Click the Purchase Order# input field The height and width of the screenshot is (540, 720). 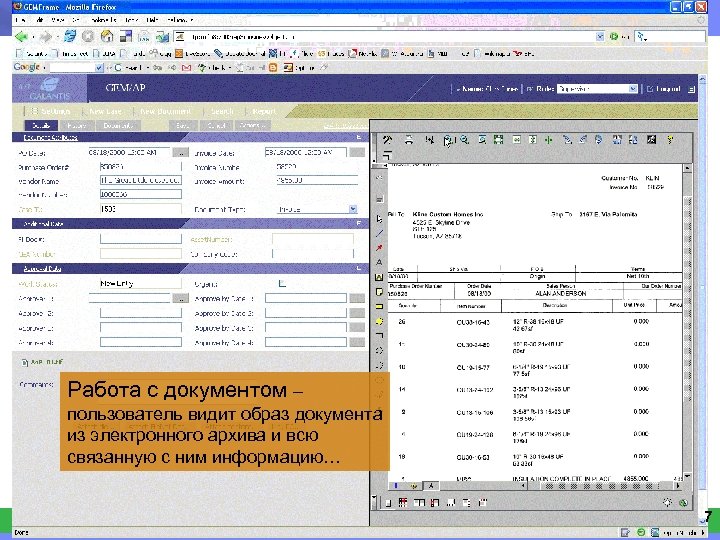click(x=141, y=167)
